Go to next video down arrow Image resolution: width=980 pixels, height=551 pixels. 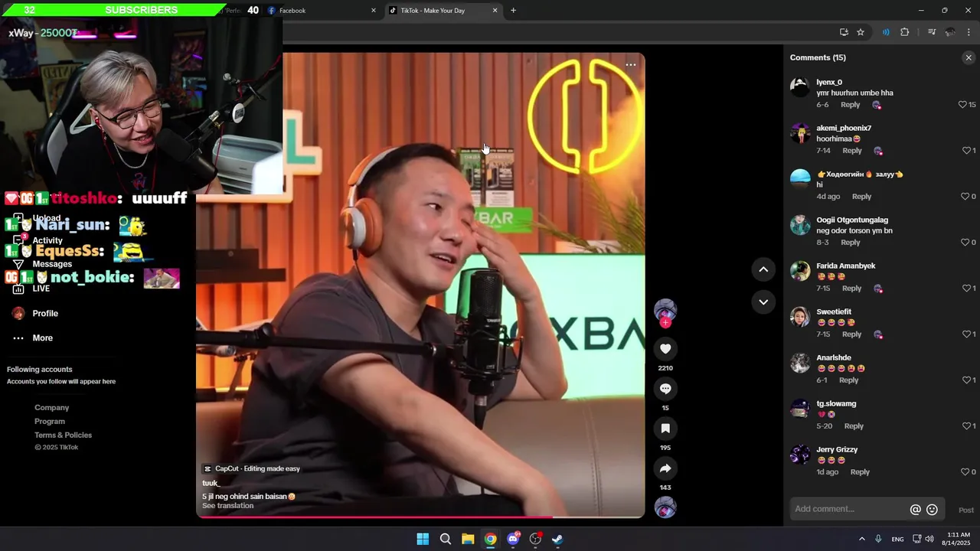[x=763, y=302]
